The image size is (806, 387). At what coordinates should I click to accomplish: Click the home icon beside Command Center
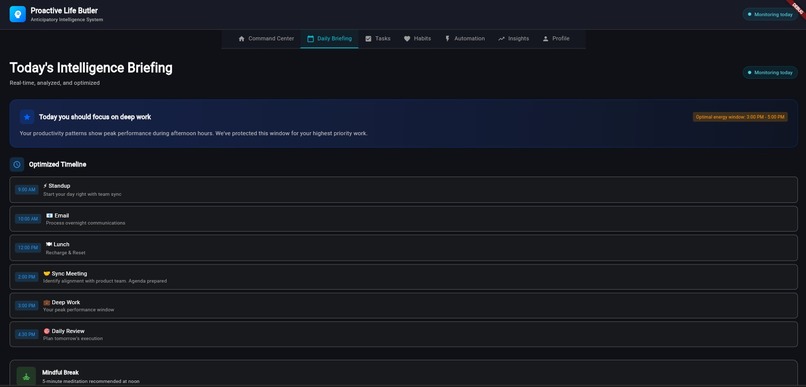tap(242, 39)
